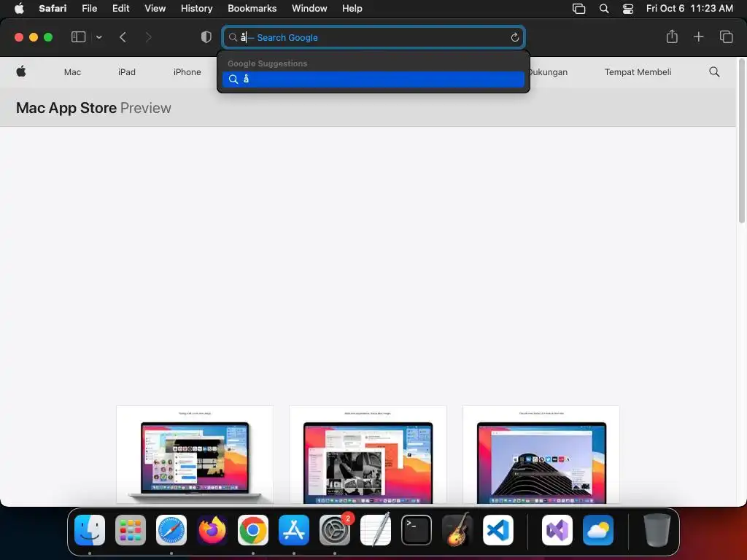Open Terminal from the Dock
The width and height of the screenshot is (747, 560).
417,530
